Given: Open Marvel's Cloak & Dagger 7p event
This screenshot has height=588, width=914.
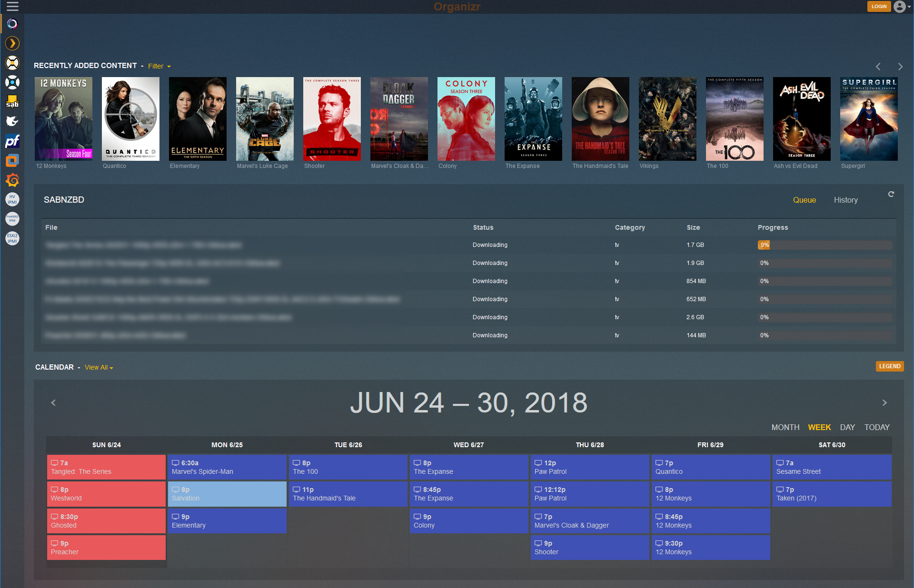Looking at the screenshot, I should 590,521.
